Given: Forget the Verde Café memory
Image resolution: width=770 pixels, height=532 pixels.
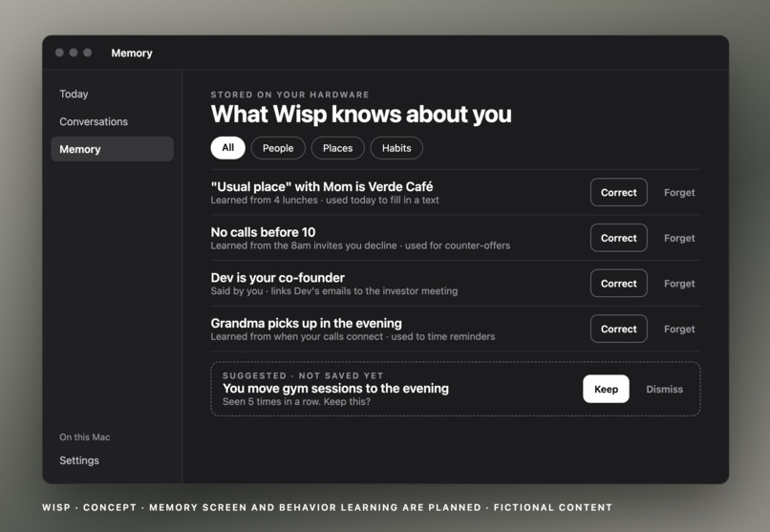Looking at the screenshot, I should [679, 192].
